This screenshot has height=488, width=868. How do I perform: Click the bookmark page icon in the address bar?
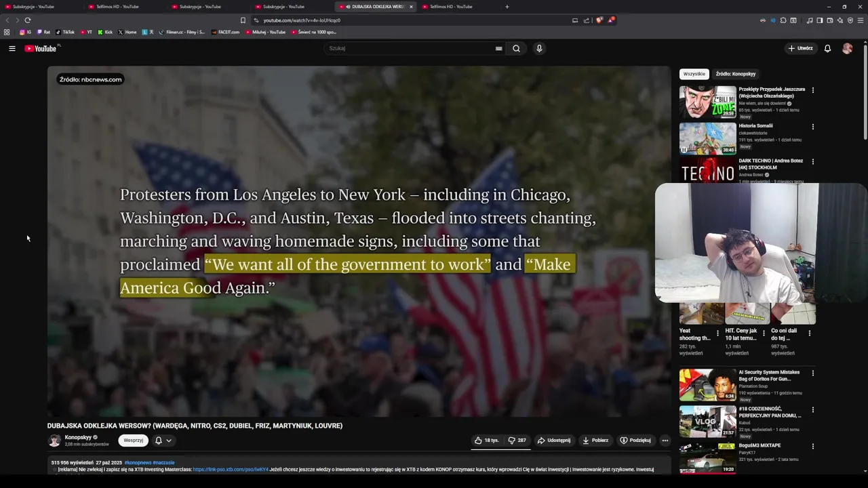tap(243, 20)
